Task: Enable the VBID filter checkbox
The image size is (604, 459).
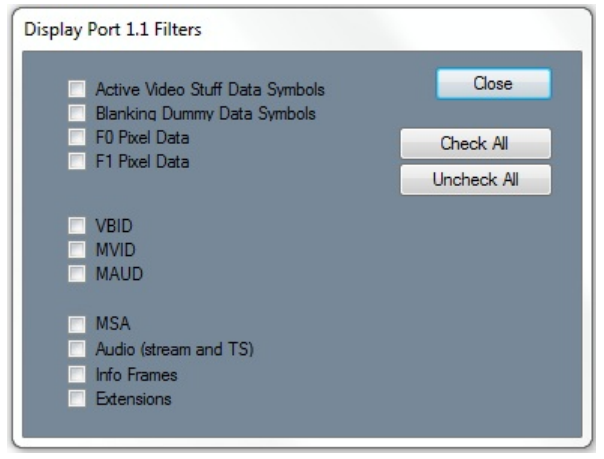Action: [77, 226]
